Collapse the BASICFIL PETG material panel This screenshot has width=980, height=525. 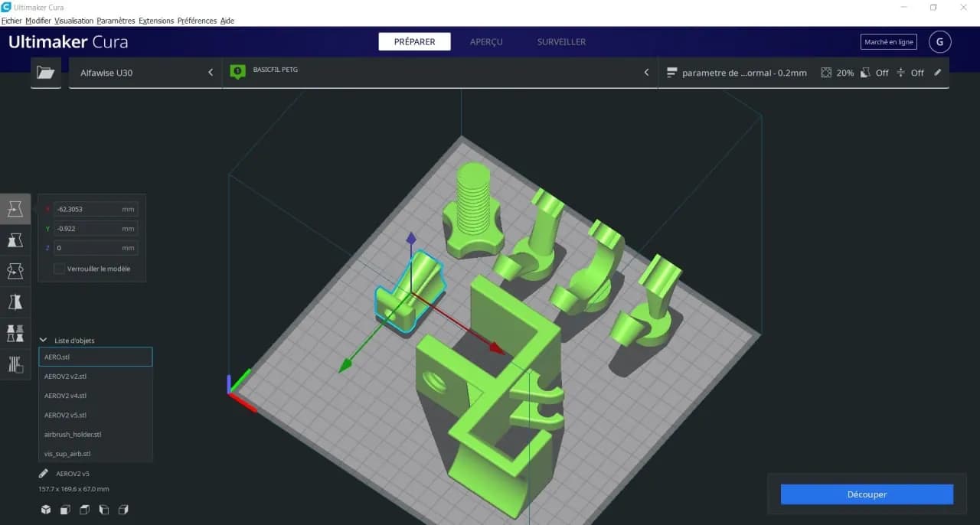point(645,72)
